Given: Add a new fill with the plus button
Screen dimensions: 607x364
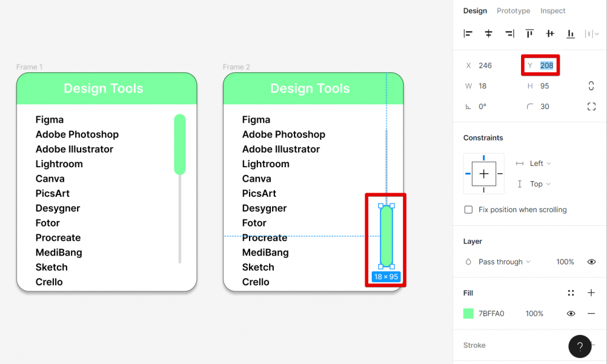Looking at the screenshot, I should pos(592,292).
